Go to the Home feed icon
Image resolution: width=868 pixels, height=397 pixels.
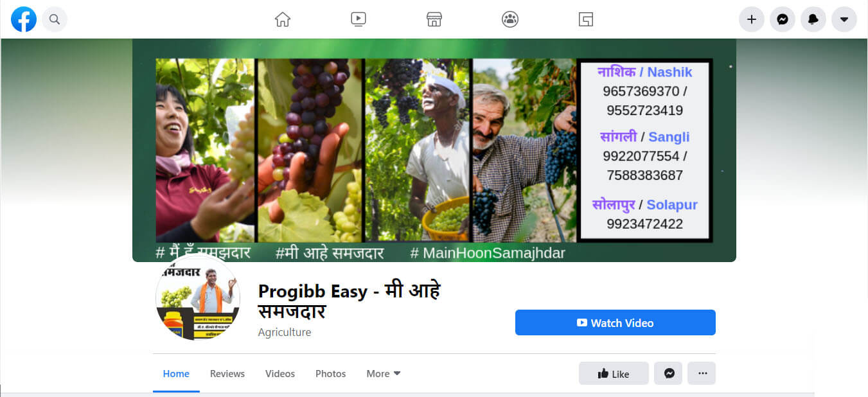283,19
